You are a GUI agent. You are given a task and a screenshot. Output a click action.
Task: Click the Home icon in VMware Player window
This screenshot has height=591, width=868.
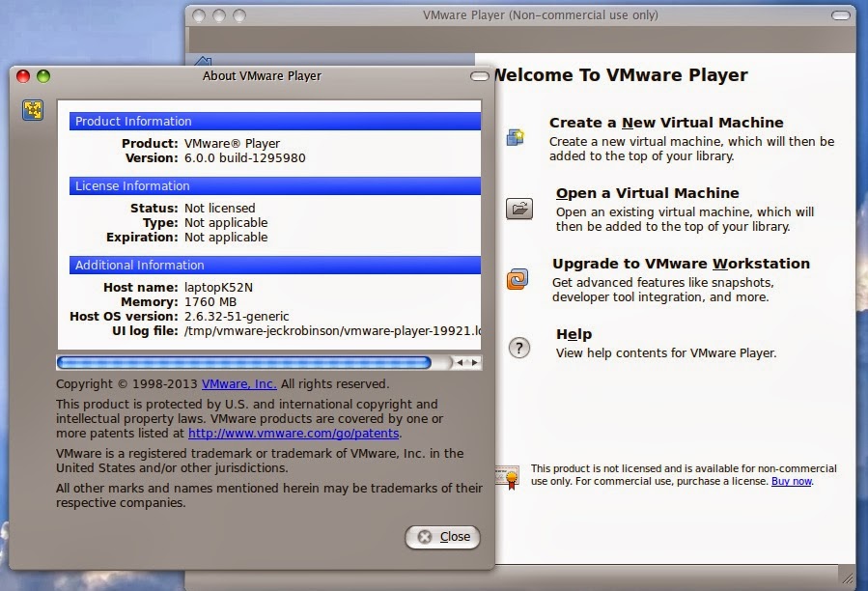click(203, 61)
